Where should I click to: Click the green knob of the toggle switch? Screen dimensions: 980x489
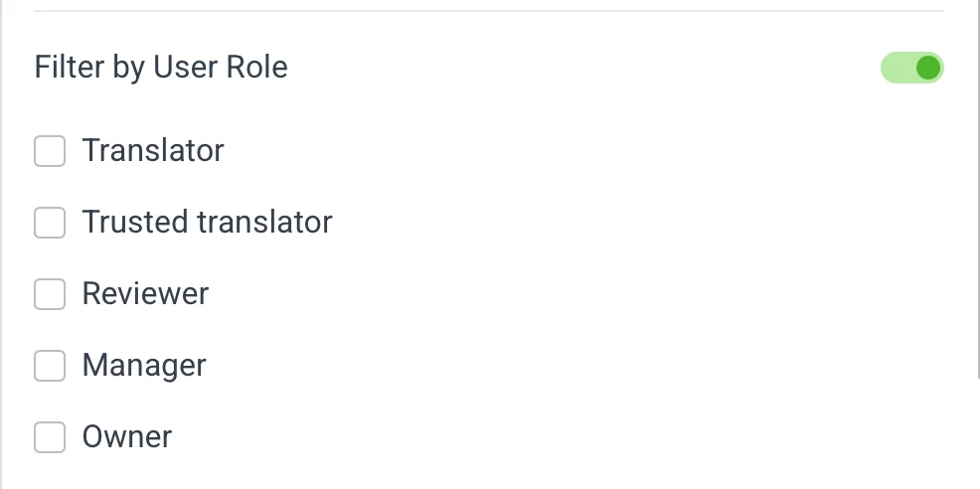[x=928, y=68]
